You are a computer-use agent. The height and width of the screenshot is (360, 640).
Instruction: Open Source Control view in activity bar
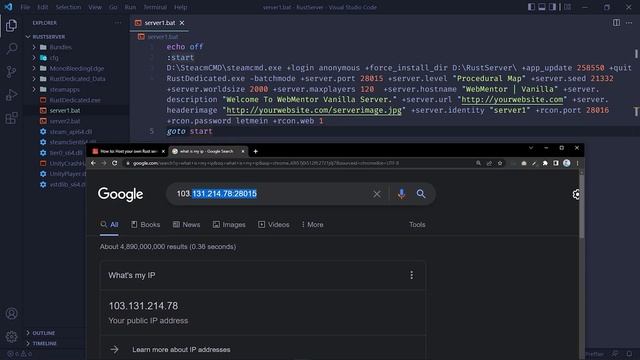pyautogui.click(x=11, y=72)
